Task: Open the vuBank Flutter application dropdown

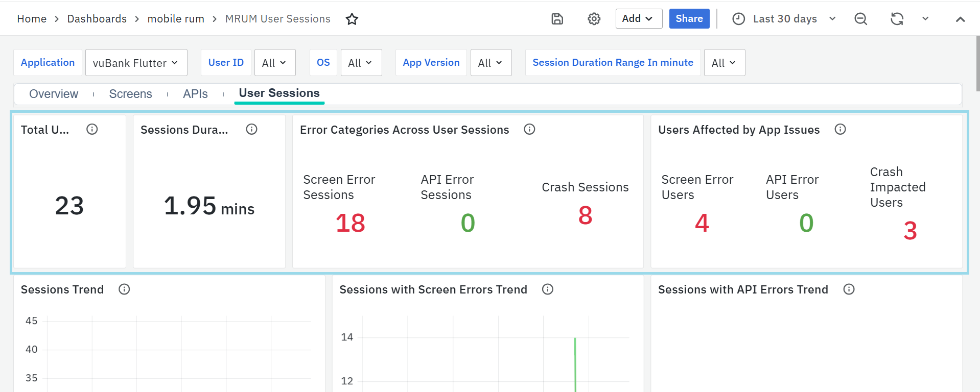Action: 136,63
